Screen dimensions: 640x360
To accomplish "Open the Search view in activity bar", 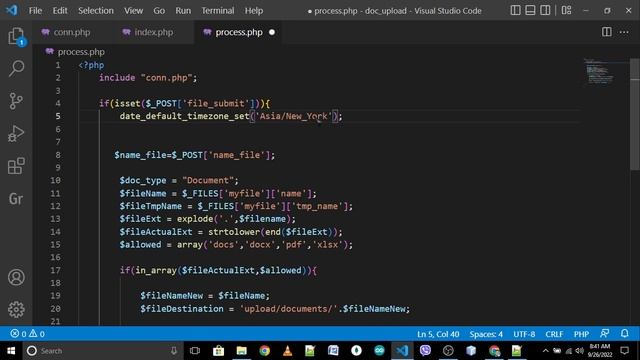I will point(16,69).
